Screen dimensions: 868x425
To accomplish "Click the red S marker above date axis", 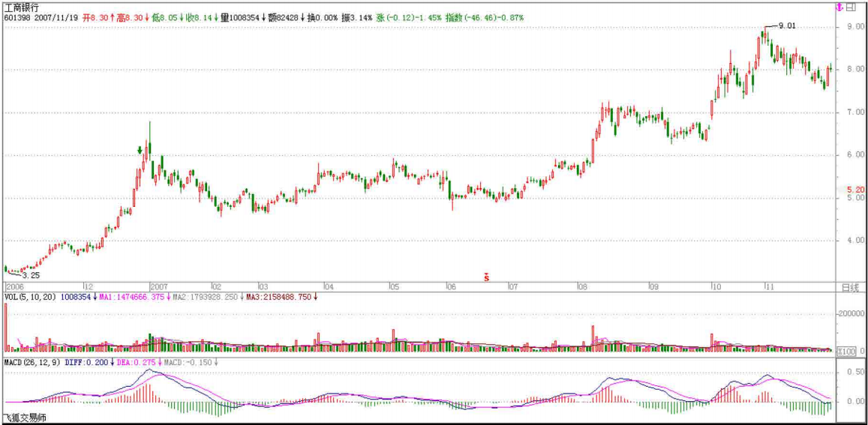I will click(x=486, y=277).
